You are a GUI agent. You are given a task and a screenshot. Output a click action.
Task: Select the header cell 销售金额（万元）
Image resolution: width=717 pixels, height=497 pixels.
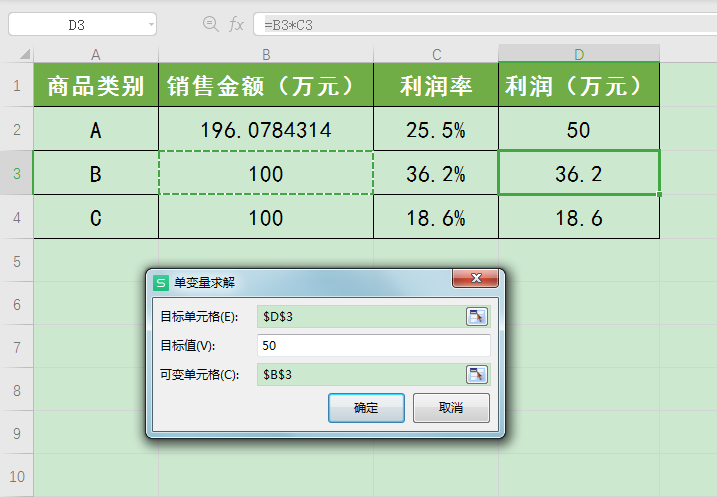point(266,85)
